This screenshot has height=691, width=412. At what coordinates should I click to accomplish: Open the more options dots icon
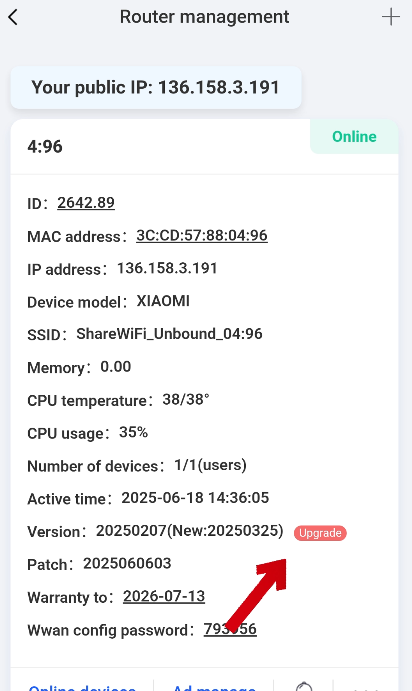point(367,687)
